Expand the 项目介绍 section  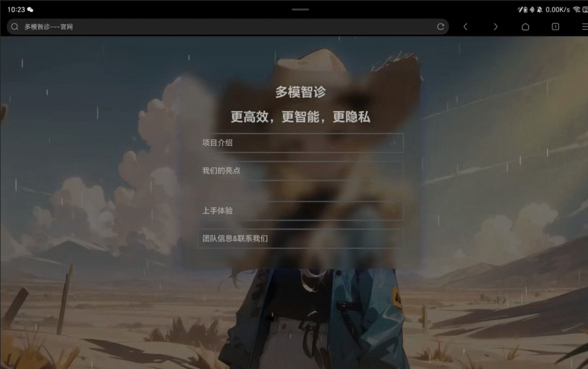click(x=394, y=143)
